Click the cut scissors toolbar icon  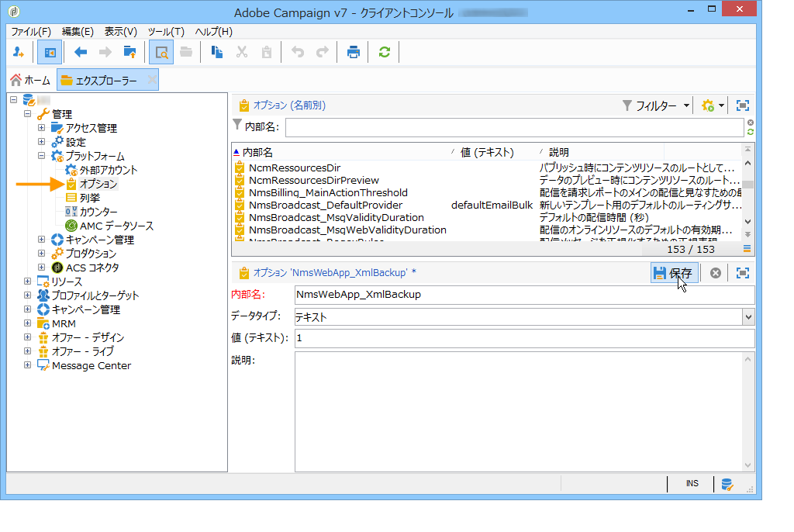click(242, 52)
